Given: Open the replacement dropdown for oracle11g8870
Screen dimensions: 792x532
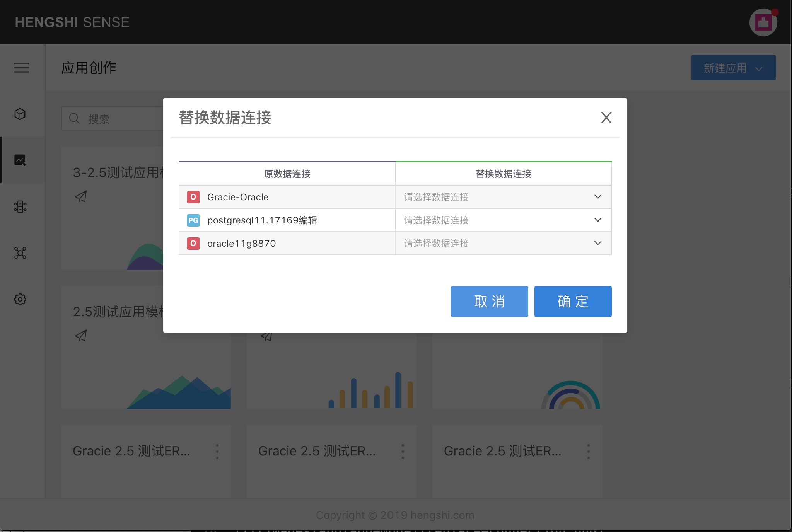Looking at the screenshot, I should (x=503, y=243).
